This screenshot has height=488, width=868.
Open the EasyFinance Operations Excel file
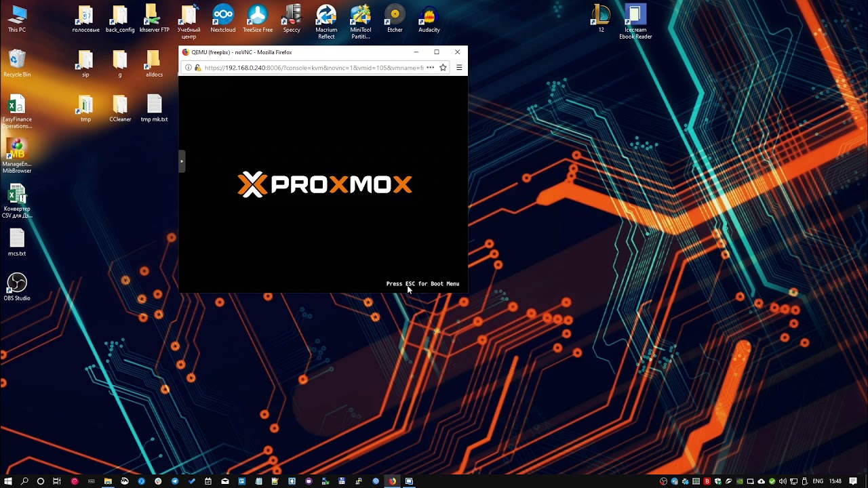17,113
